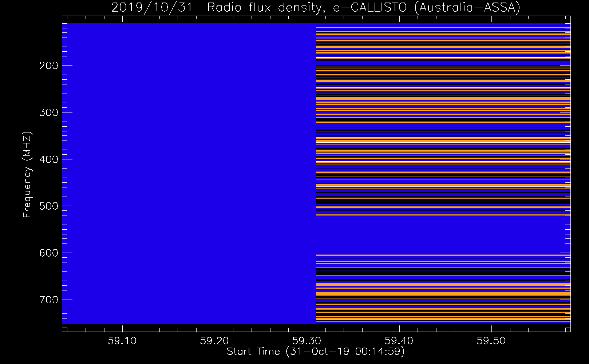Click the 59.30 time tick label
This screenshot has height=364, width=589.
[x=307, y=341]
